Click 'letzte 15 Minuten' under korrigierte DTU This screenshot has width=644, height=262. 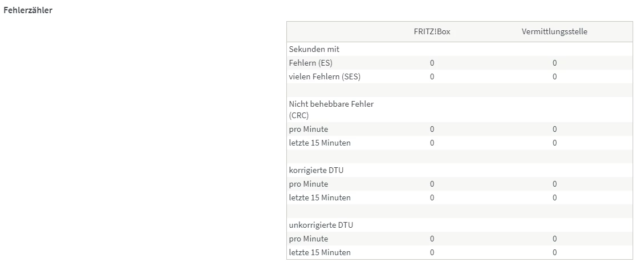[x=319, y=197]
